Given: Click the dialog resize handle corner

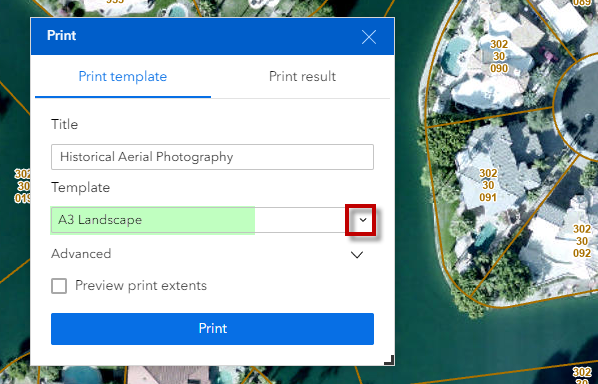Looking at the screenshot, I should pyautogui.click(x=389, y=360).
